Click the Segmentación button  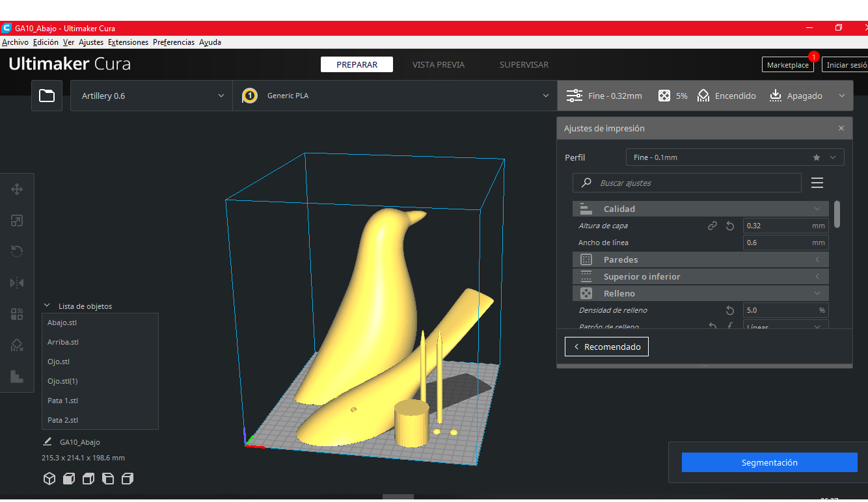pos(770,462)
